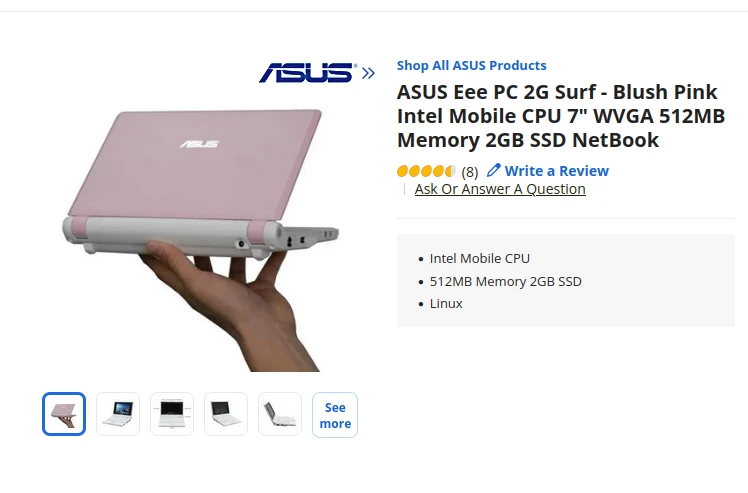Click the ASUS Eee PC product title
748x493 pixels.
[x=560, y=116]
